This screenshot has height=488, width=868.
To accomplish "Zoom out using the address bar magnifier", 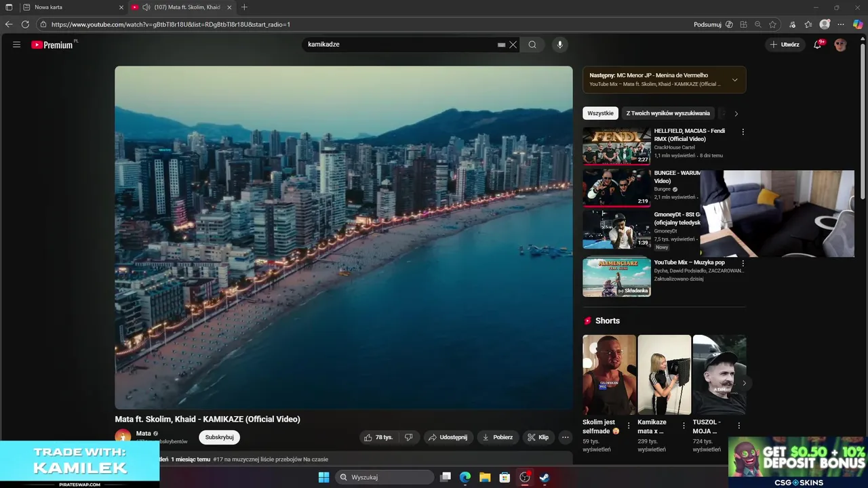I will pyautogui.click(x=757, y=24).
